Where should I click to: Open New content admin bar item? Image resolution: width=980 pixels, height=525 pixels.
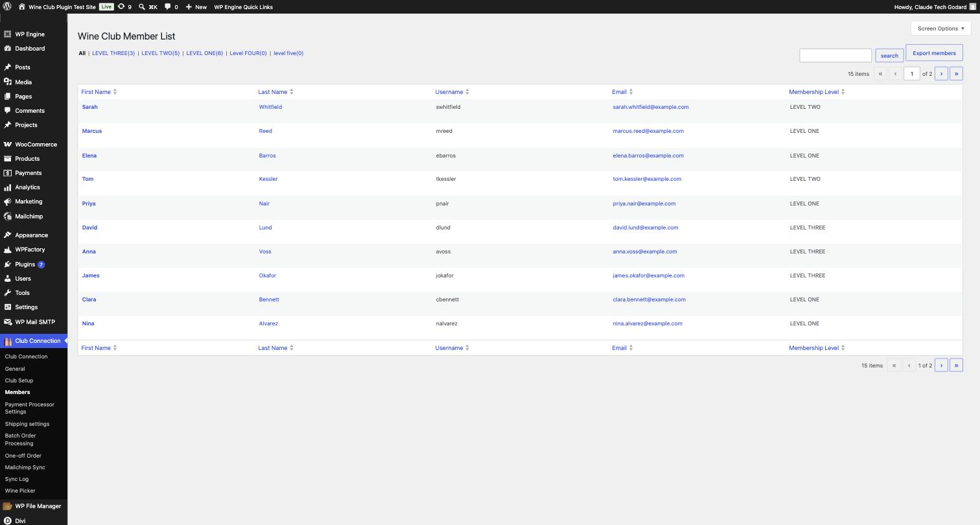196,6
